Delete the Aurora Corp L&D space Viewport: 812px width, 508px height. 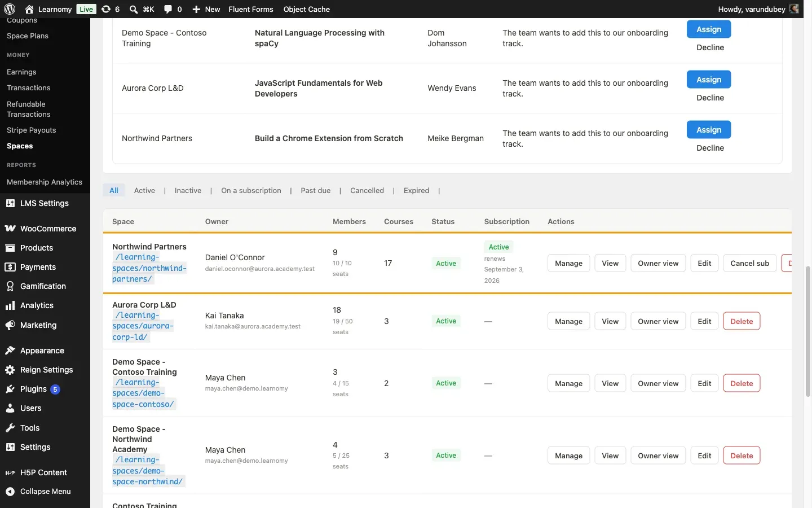pos(742,321)
